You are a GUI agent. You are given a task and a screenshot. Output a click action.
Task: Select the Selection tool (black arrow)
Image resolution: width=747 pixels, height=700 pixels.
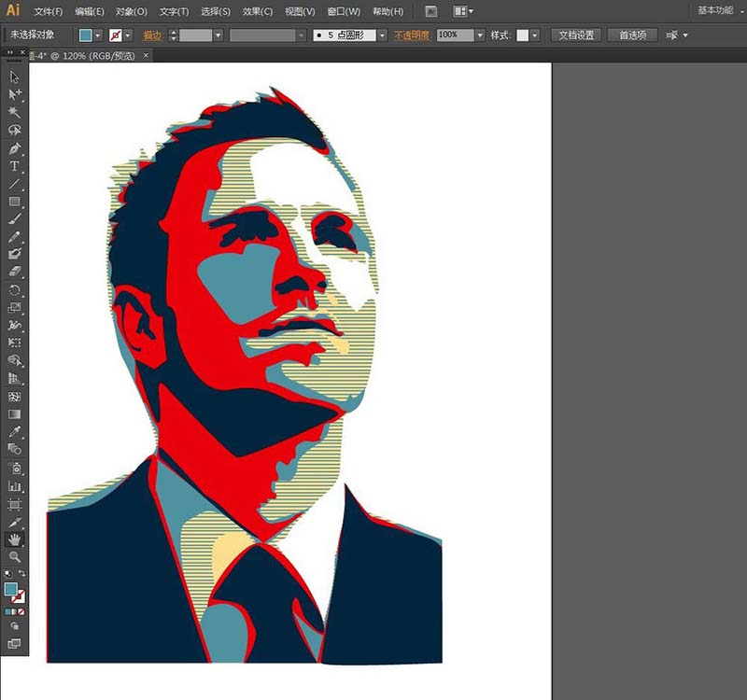point(14,77)
